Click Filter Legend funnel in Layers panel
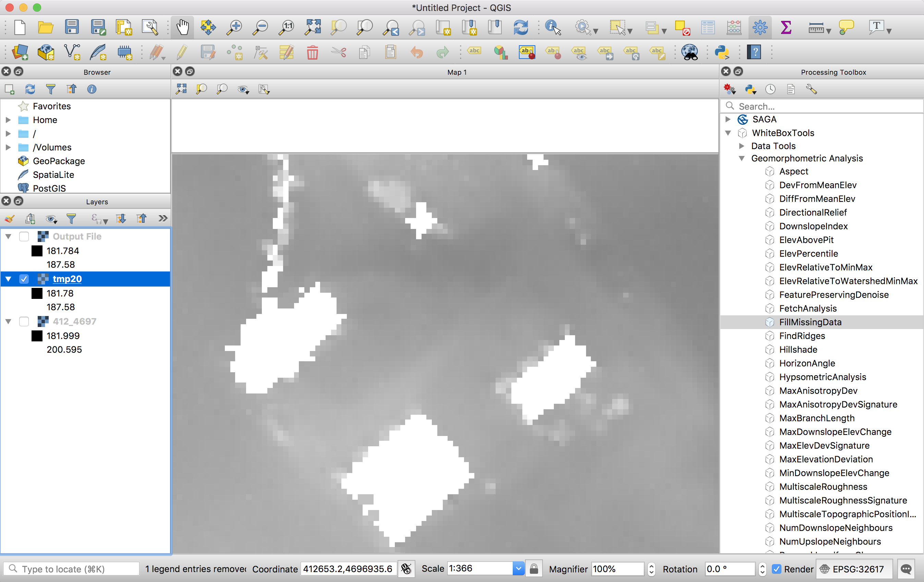The height and width of the screenshot is (582, 924). coord(71,219)
